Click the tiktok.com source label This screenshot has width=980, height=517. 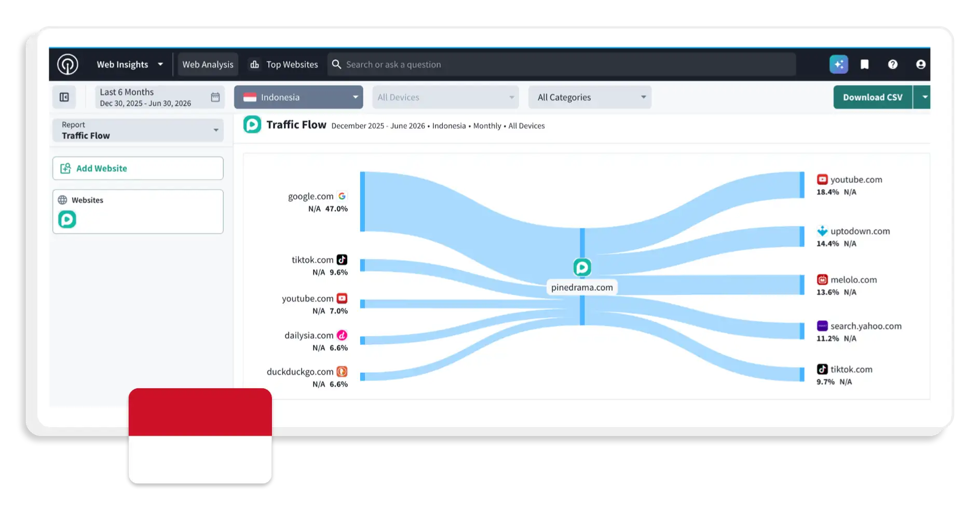click(312, 260)
